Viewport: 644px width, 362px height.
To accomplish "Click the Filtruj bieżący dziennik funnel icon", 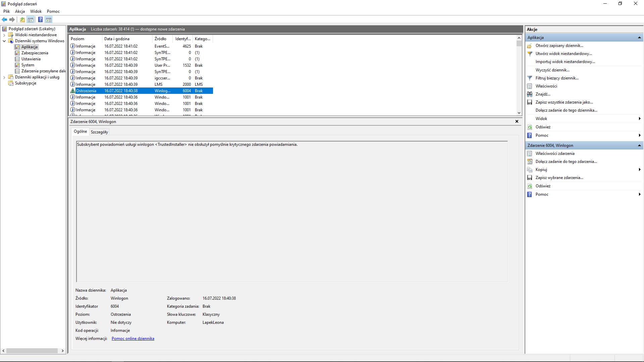I will pyautogui.click(x=530, y=78).
